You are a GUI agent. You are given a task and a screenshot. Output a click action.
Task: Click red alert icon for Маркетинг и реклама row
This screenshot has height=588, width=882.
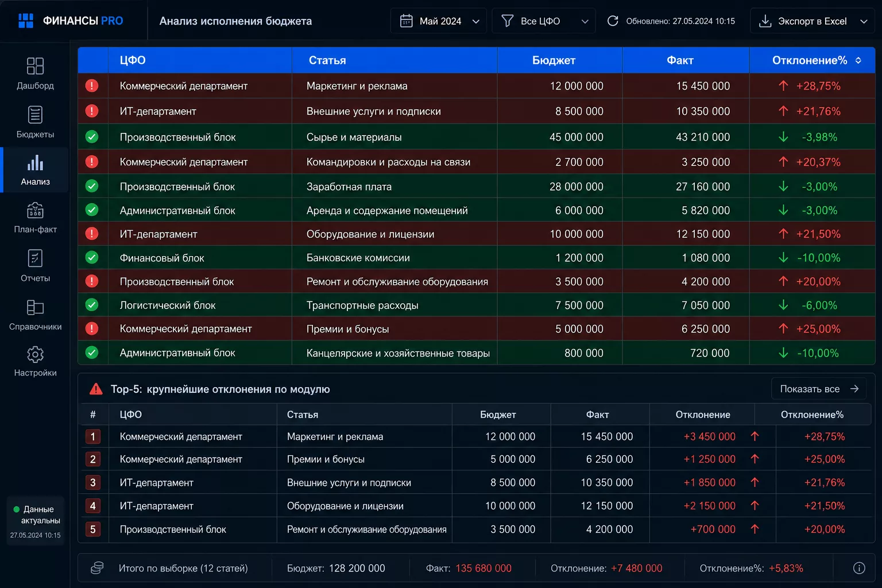92,86
